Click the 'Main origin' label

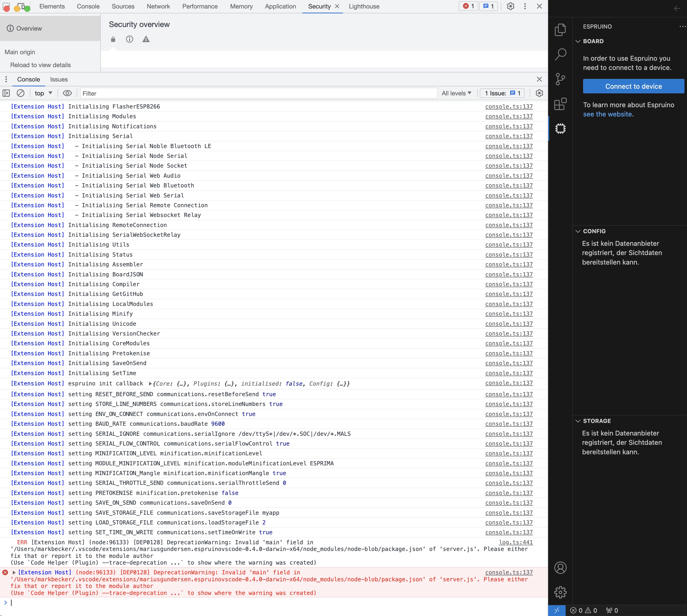point(20,52)
